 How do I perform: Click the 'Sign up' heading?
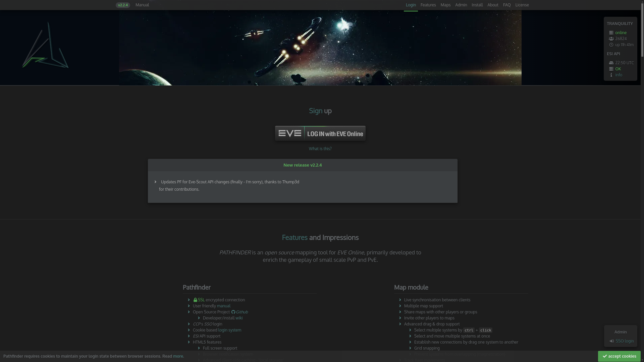(320, 111)
